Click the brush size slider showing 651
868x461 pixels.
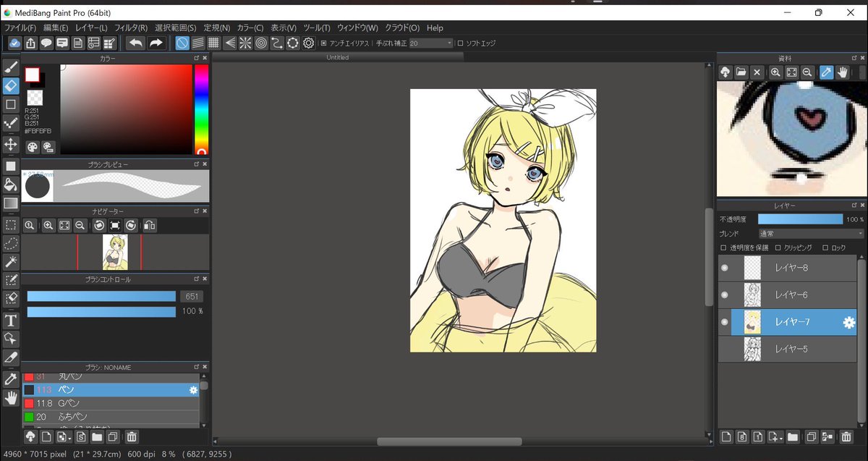(101, 296)
